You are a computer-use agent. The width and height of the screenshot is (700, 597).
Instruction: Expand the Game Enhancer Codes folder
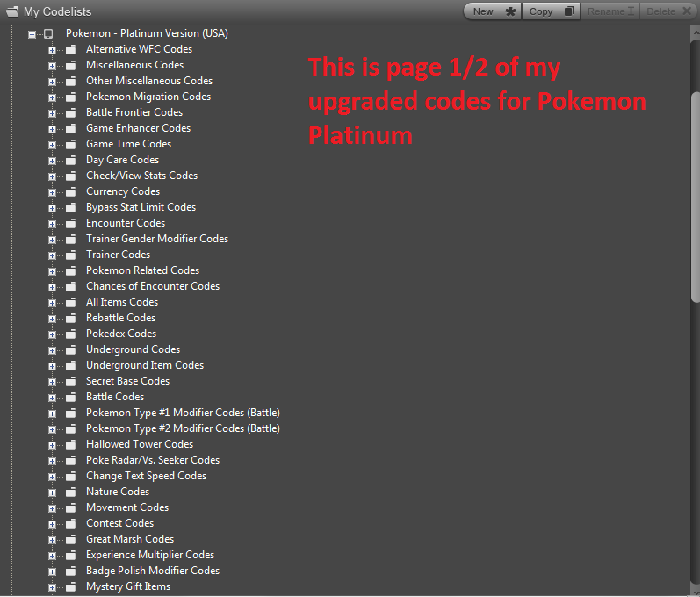coord(52,129)
